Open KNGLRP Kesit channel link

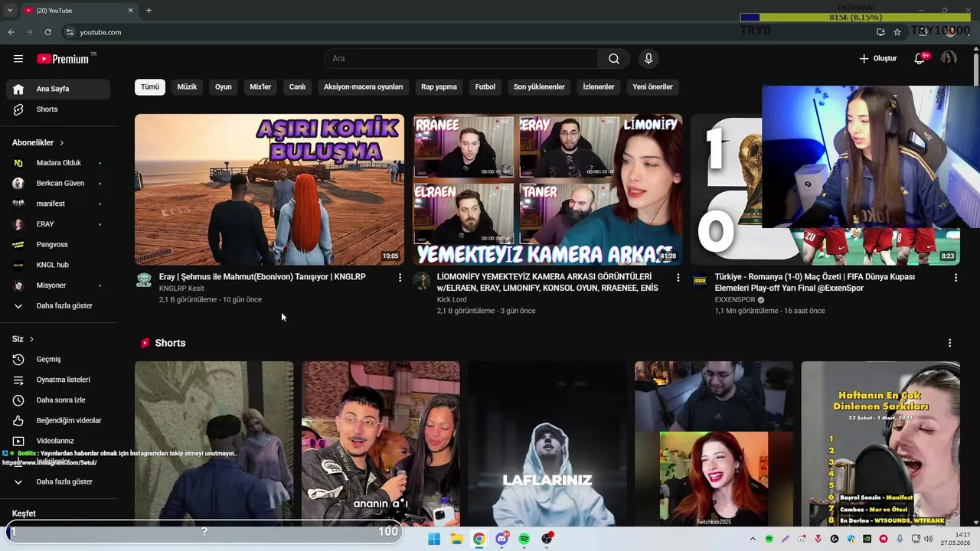181,289
